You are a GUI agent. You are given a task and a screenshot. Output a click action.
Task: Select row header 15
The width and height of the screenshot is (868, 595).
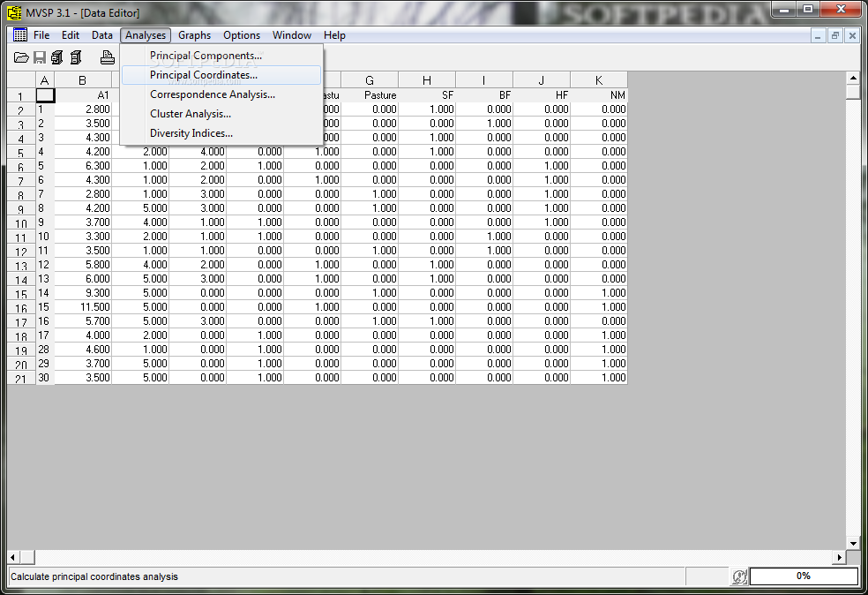coord(21,294)
